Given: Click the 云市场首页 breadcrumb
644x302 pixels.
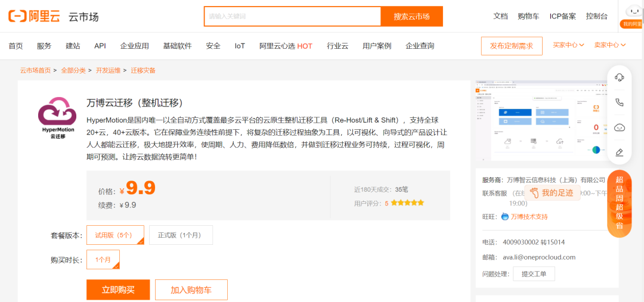Looking at the screenshot, I should (x=35, y=70).
